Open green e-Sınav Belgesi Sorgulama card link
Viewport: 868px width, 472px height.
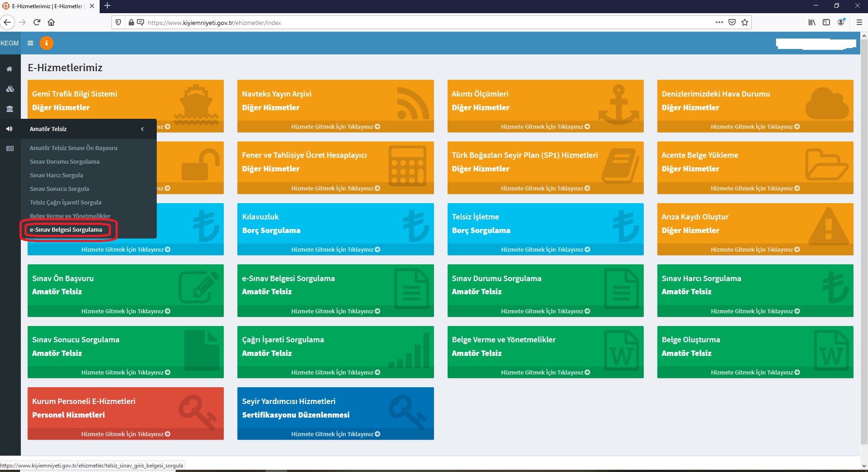coord(335,311)
